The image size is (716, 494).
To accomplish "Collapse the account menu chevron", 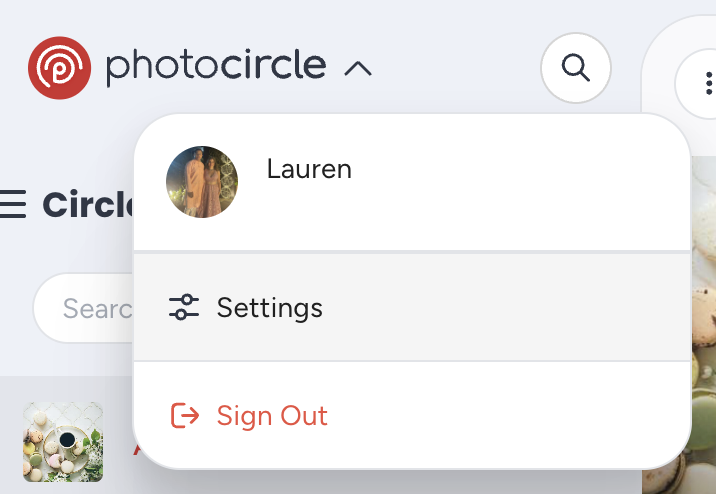I will [358, 68].
